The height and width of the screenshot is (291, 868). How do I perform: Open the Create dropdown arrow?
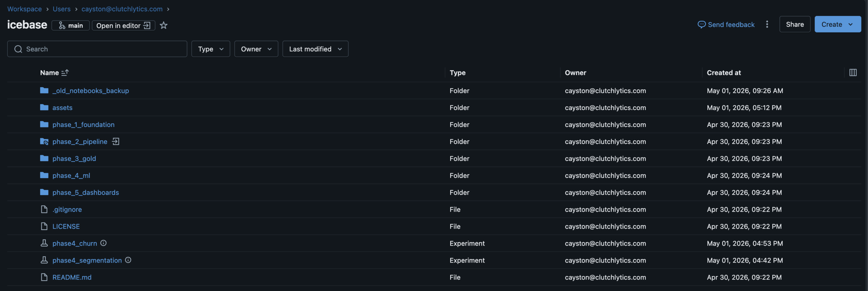(x=850, y=24)
